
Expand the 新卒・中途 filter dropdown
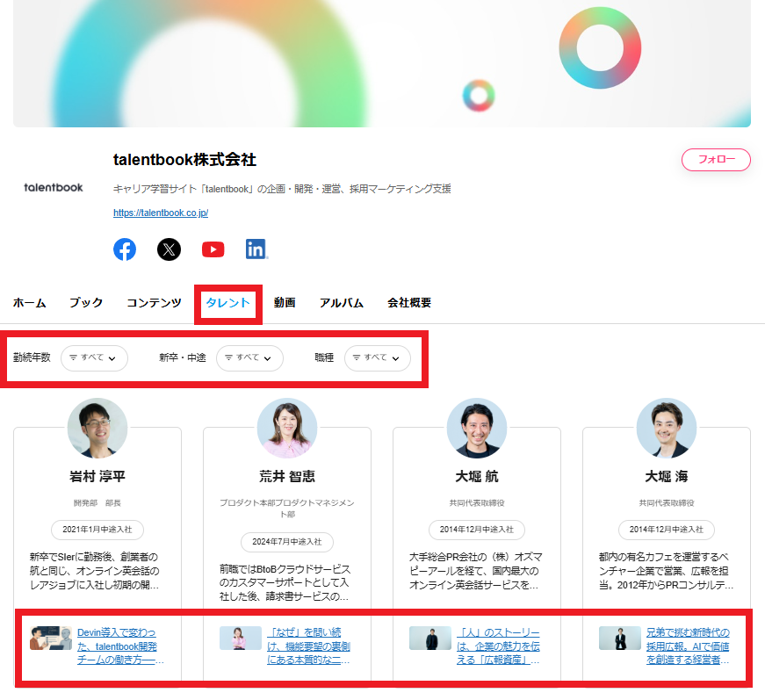(249, 358)
